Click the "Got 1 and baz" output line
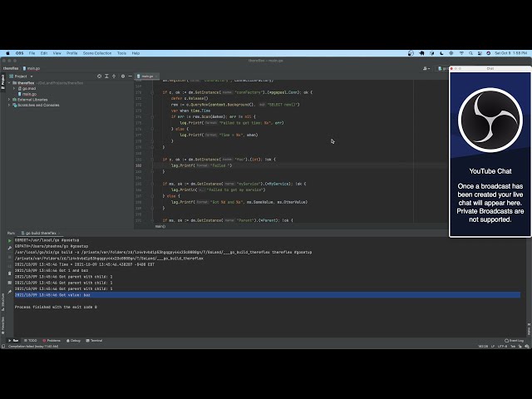Viewport: 532px width, 399px height. pos(52,271)
